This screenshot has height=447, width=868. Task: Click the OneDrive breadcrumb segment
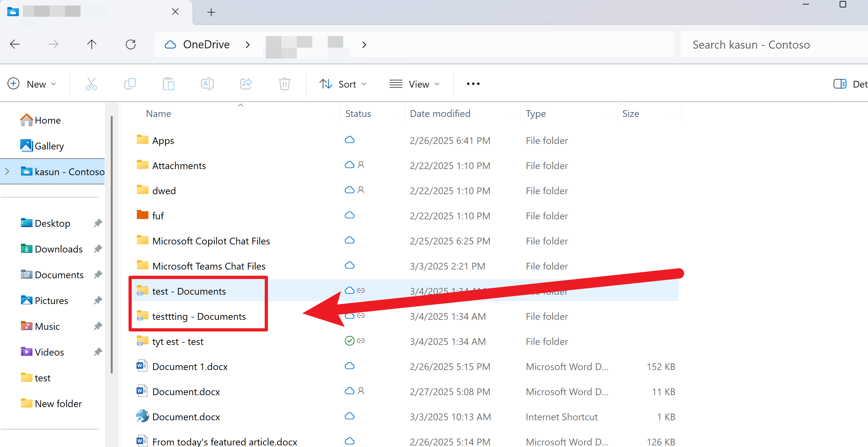pos(206,44)
